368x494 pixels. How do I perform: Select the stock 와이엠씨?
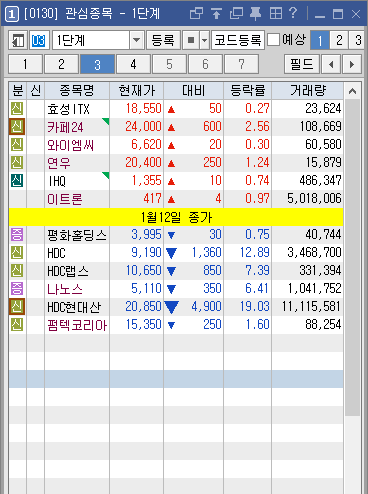coord(71,145)
